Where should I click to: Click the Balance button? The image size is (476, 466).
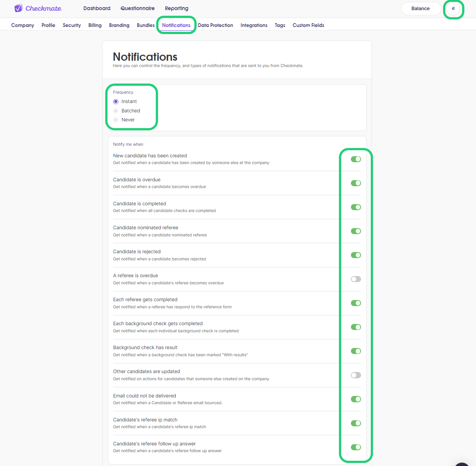click(x=421, y=9)
